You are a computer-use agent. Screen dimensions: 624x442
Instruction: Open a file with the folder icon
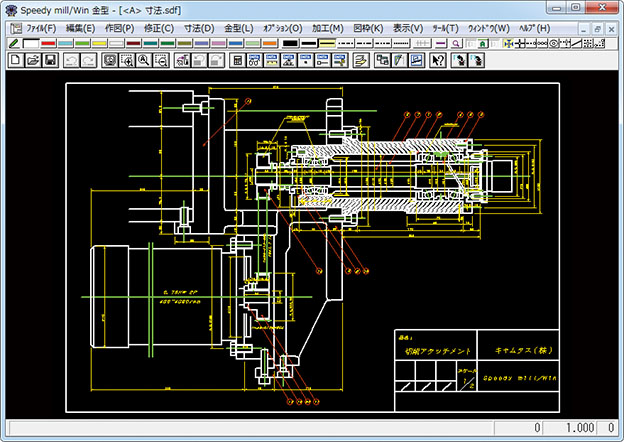coord(33,60)
